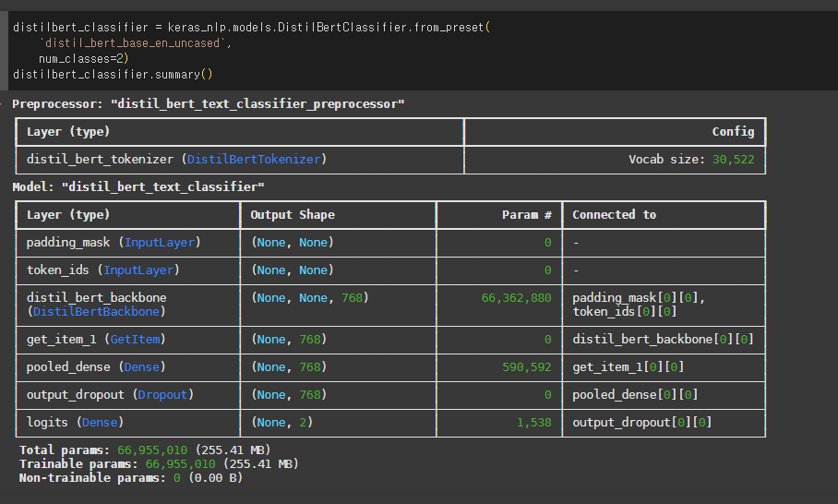The height and width of the screenshot is (504, 838).
Task: Click the token_ids[0][0] connection text
Action: click(624, 312)
